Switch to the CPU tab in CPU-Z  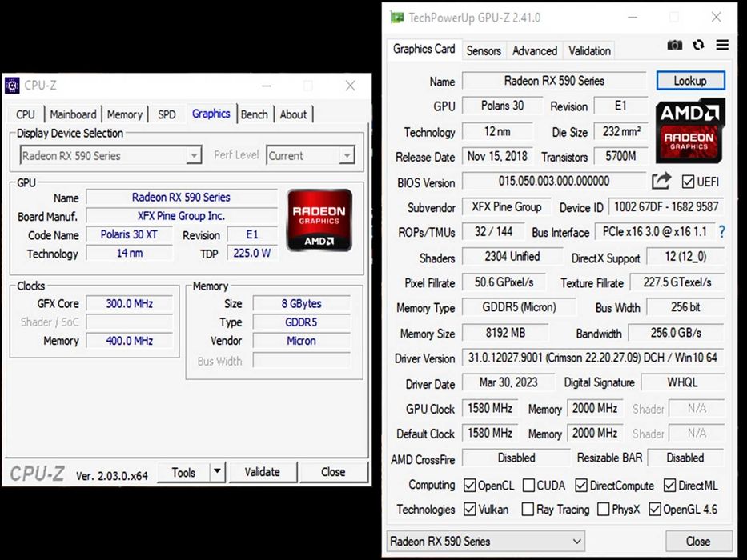[x=26, y=114]
